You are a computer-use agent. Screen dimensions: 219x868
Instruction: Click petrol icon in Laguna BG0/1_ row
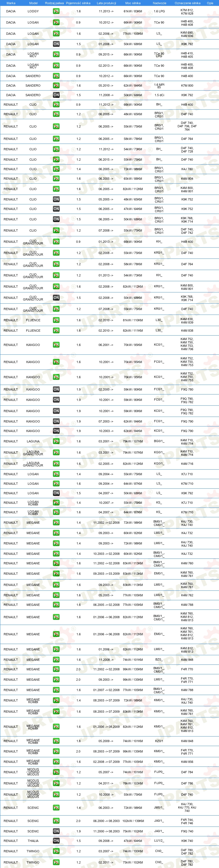(56, 441)
